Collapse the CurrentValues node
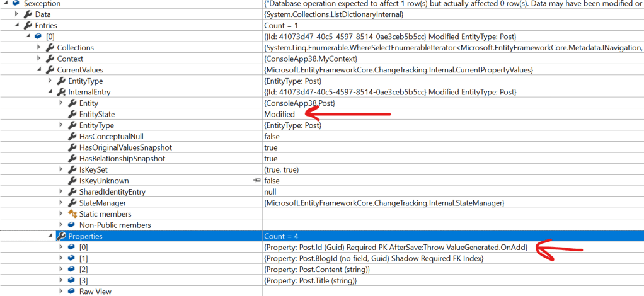 pos(39,70)
